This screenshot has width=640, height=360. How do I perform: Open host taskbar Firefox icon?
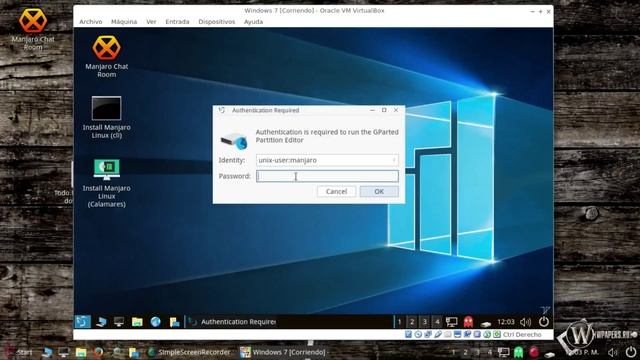point(98,352)
